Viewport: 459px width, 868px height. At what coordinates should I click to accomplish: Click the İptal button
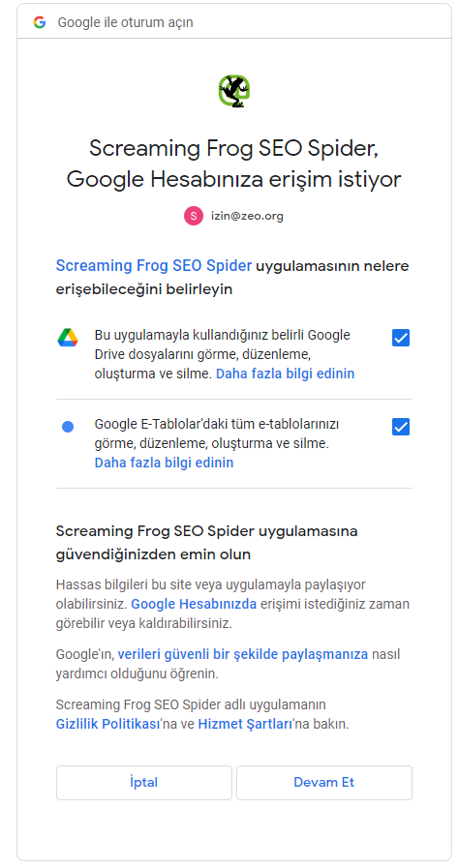point(144,782)
